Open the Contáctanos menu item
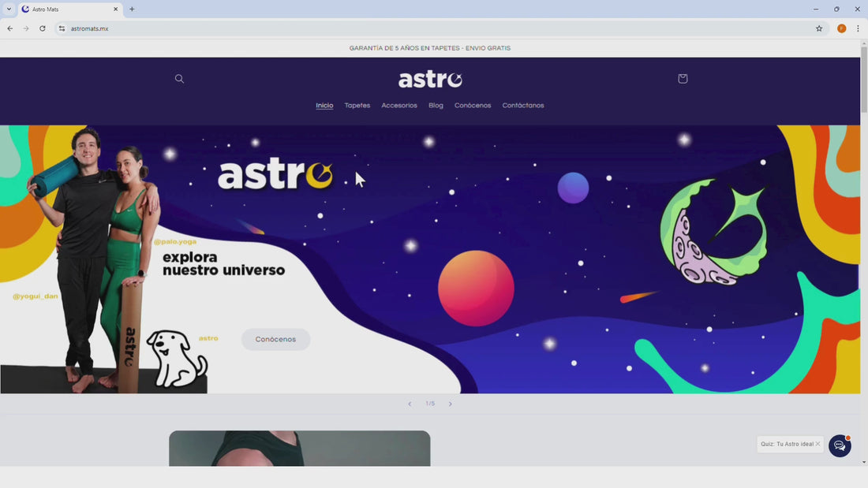 point(523,105)
